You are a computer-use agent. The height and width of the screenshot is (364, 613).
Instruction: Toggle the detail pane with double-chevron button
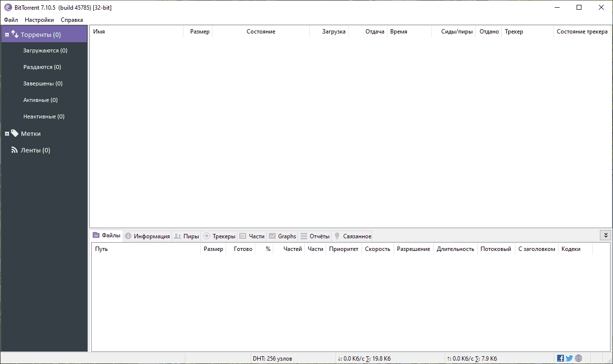tap(605, 235)
